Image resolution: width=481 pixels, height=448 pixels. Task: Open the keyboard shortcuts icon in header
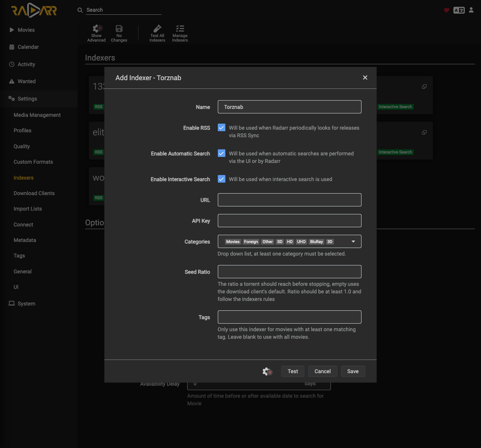pyautogui.click(x=459, y=10)
